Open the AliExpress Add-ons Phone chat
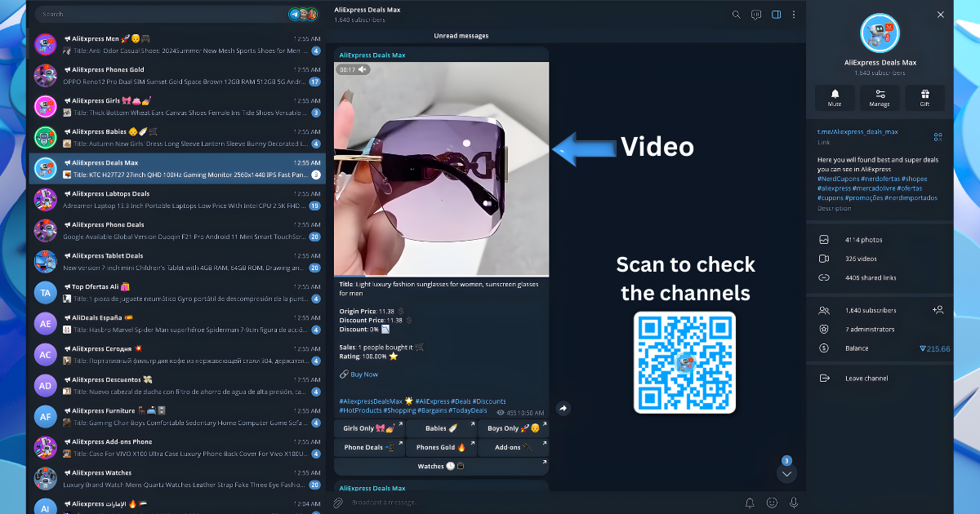Viewport: 980px width, 514px height. [x=177, y=447]
